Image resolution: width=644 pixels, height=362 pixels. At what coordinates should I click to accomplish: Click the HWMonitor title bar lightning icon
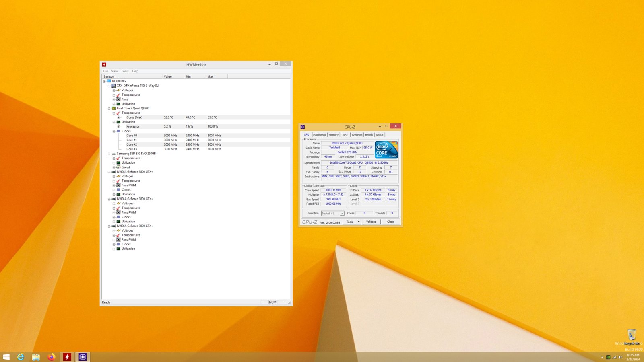tap(104, 64)
